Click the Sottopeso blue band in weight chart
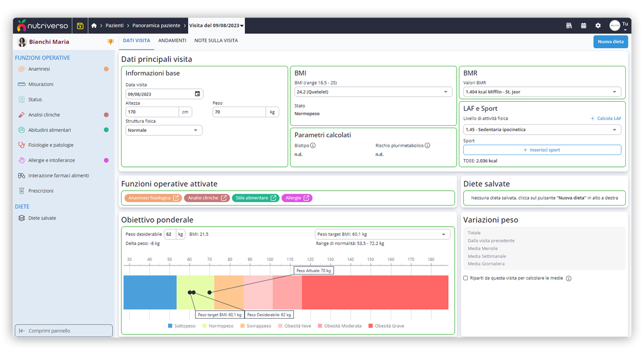This screenshot has height=362, width=644. point(150,292)
